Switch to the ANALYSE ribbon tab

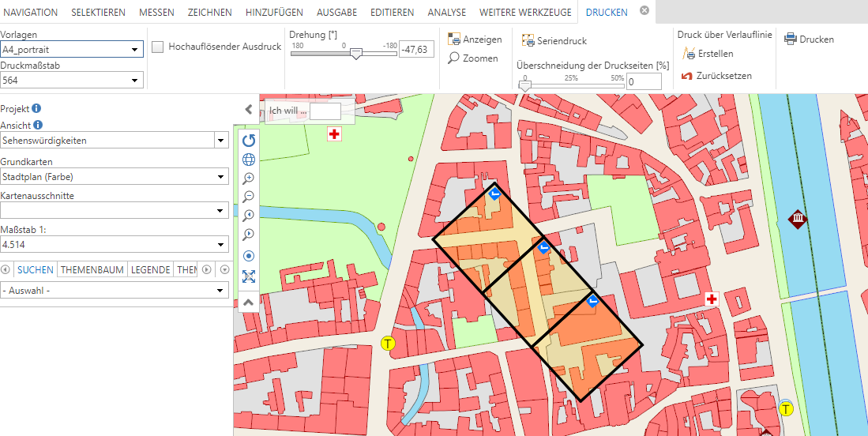(x=446, y=13)
